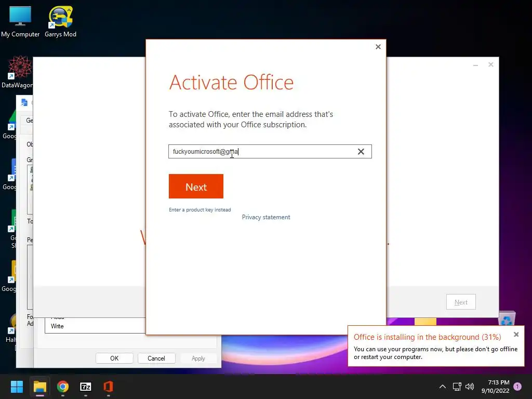Screen dimensions: 532x399
Task: Click the email address input field
Action: pos(270,151)
